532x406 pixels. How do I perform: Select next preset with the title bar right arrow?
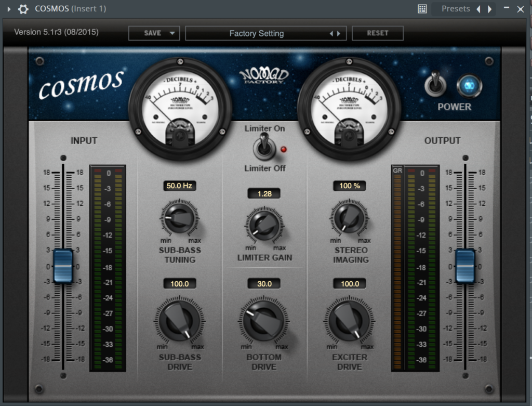click(489, 9)
